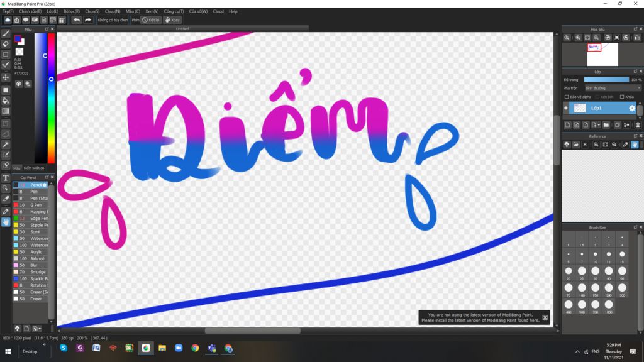Fit canvas to window in navigator panel
Screen dimensions: 644x362
587,37
